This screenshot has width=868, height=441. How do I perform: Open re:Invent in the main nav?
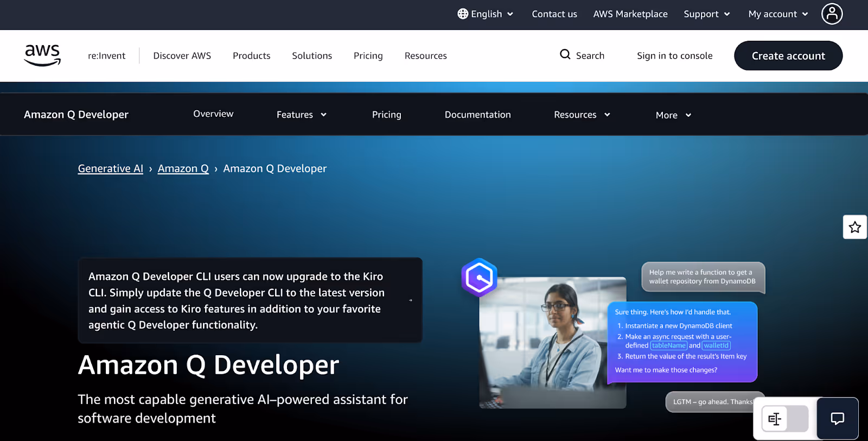[x=106, y=55]
